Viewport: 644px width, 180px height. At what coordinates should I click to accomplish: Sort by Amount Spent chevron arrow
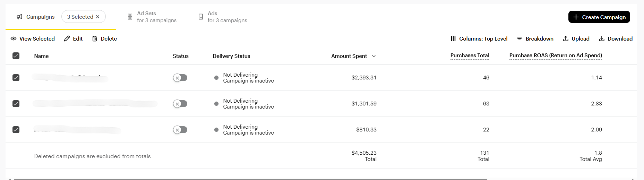(x=374, y=56)
